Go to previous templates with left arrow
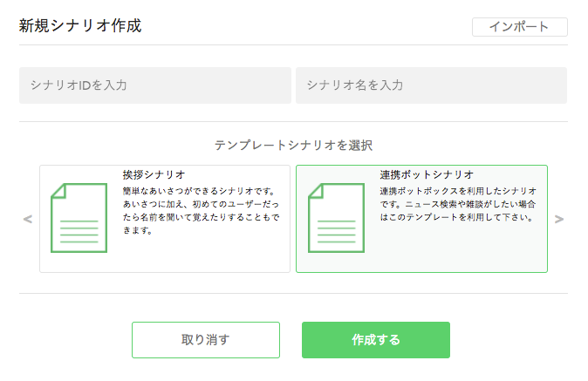588x381 pixels. pyautogui.click(x=27, y=219)
